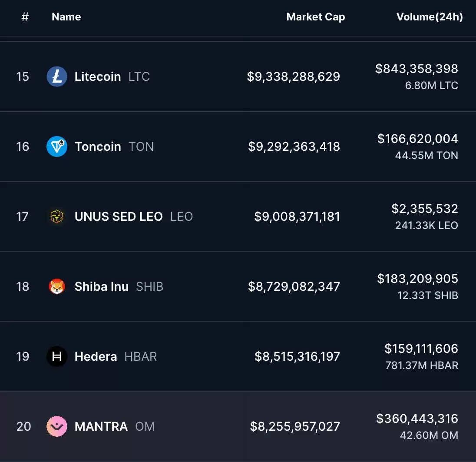Sort by the Name column header

(x=66, y=17)
